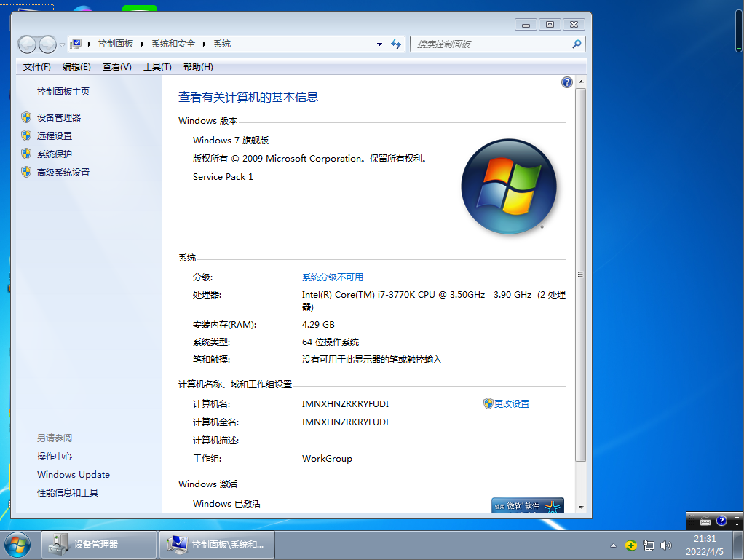Image resolution: width=744 pixels, height=560 pixels.
Task: Open the 编辑(E) menu
Action: (76, 67)
